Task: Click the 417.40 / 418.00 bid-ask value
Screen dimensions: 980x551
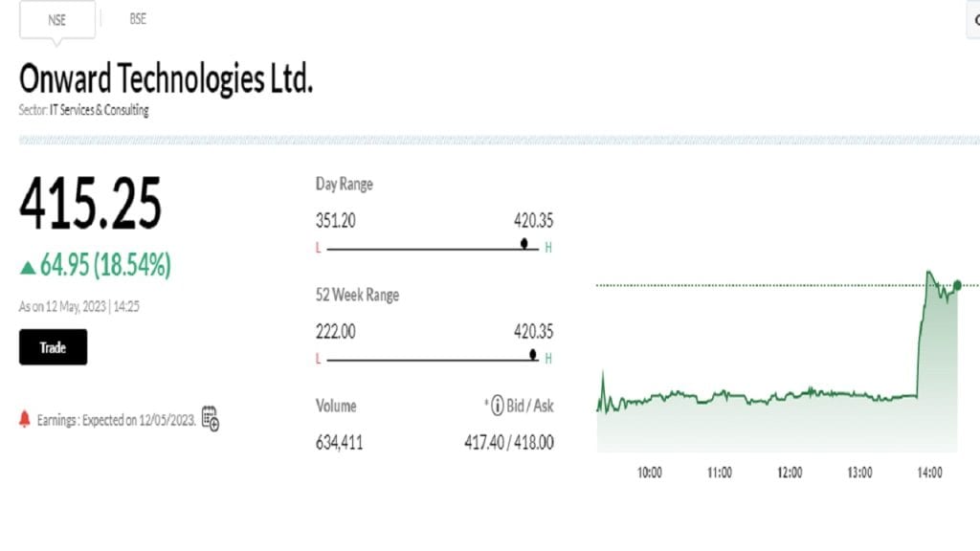Action: (x=505, y=442)
